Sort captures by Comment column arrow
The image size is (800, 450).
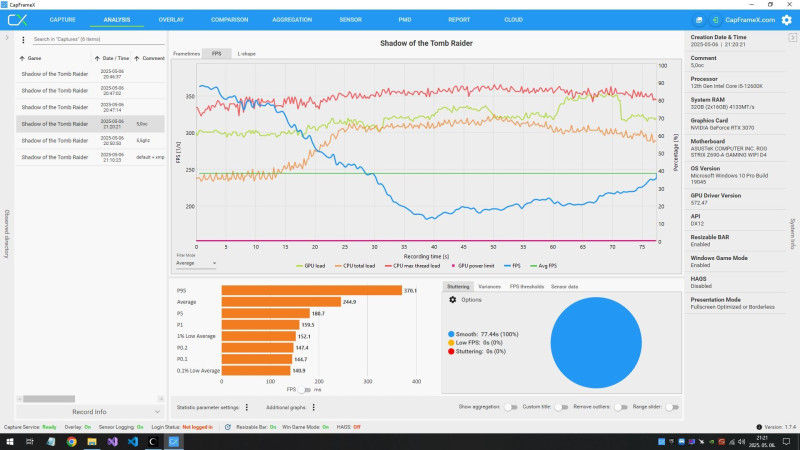point(137,58)
